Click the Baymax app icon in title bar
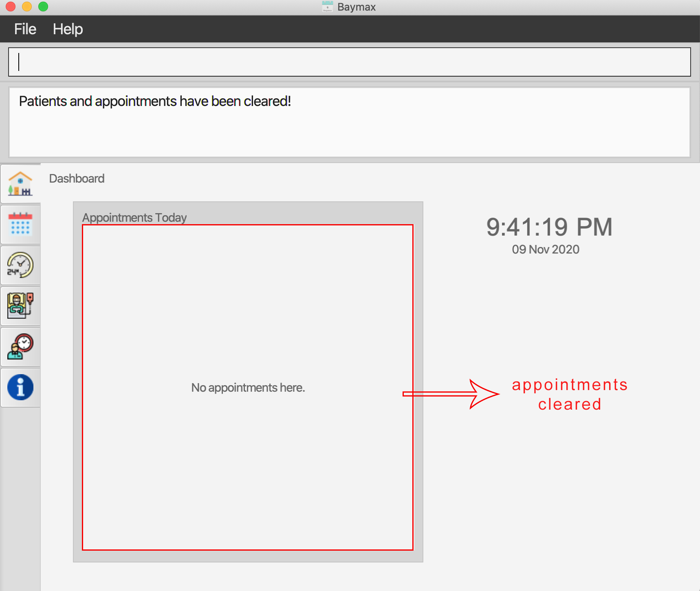700x591 pixels. pos(327,7)
